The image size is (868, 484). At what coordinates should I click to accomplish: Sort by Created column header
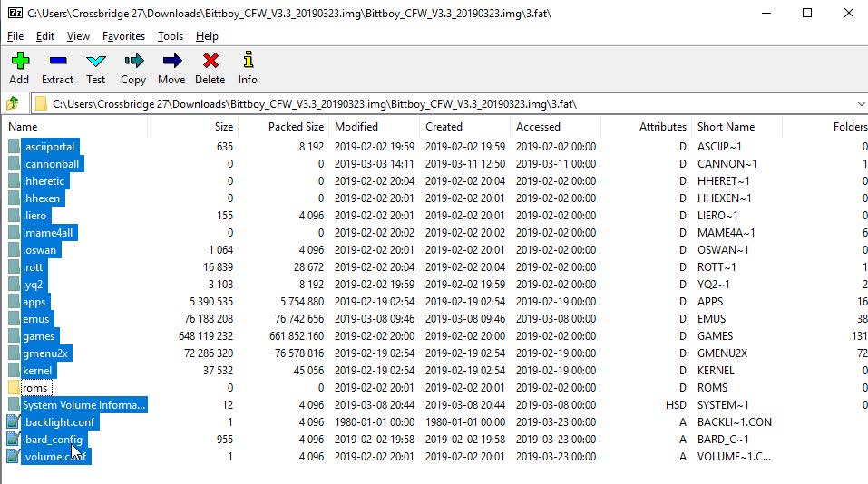pos(465,127)
